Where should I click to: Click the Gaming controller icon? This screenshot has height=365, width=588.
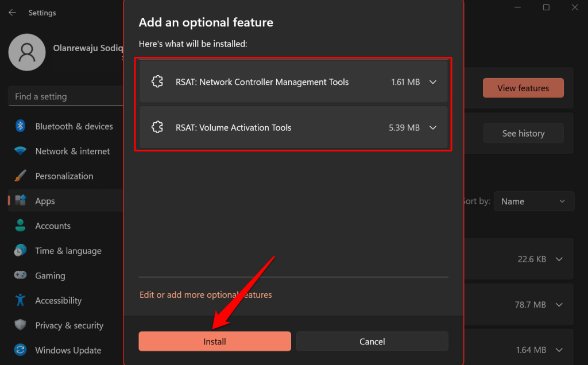coord(21,275)
